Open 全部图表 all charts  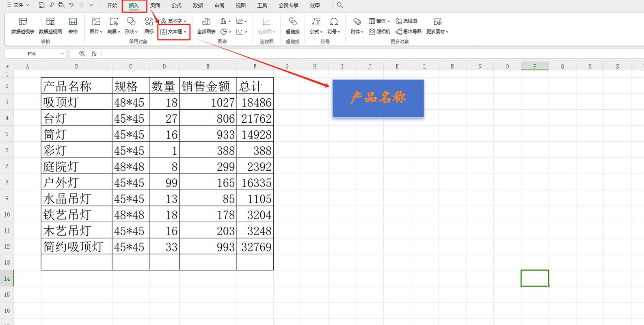click(x=206, y=26)
